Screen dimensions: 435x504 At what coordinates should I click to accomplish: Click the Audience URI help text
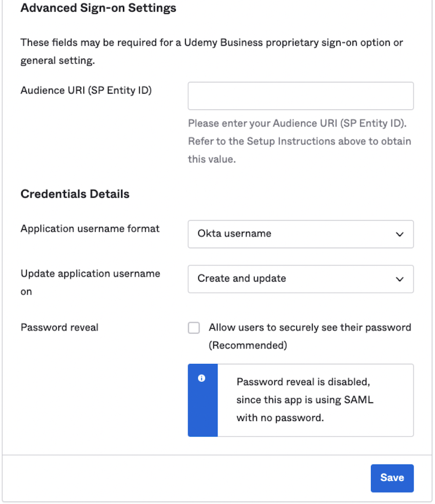299,141
